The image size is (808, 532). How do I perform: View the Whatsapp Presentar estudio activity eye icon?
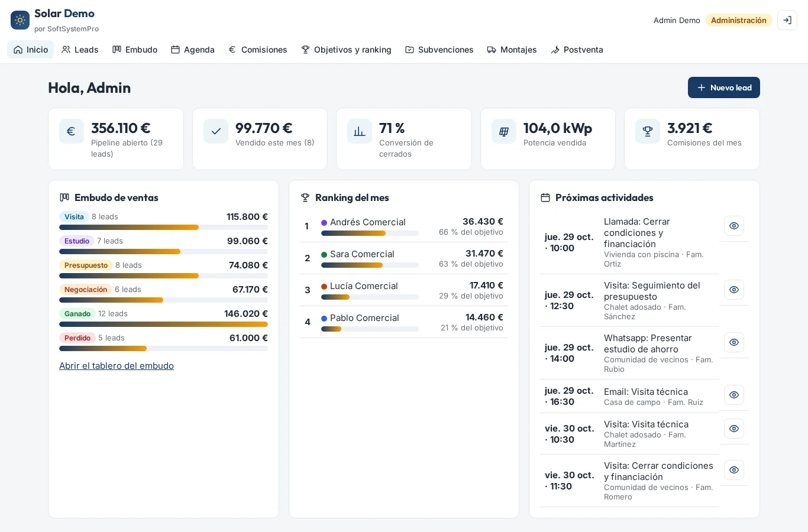click(x=734, y=342)
